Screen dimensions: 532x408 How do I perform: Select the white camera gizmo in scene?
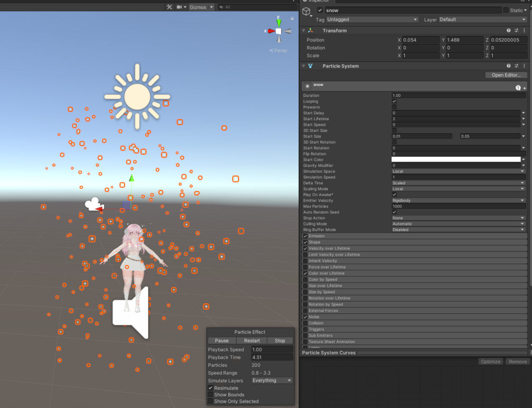(x=94, y=204)
